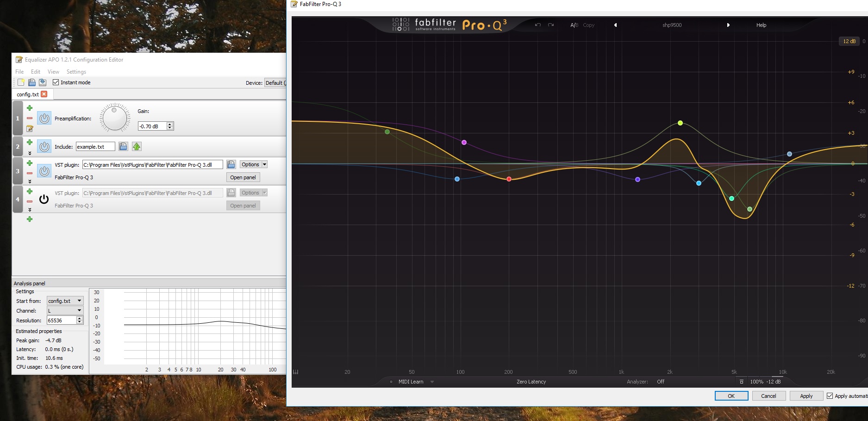Toggle the A/B state switch in Pro-Q 3
This screenshot has width=868, height=421.
pos(574,25)
